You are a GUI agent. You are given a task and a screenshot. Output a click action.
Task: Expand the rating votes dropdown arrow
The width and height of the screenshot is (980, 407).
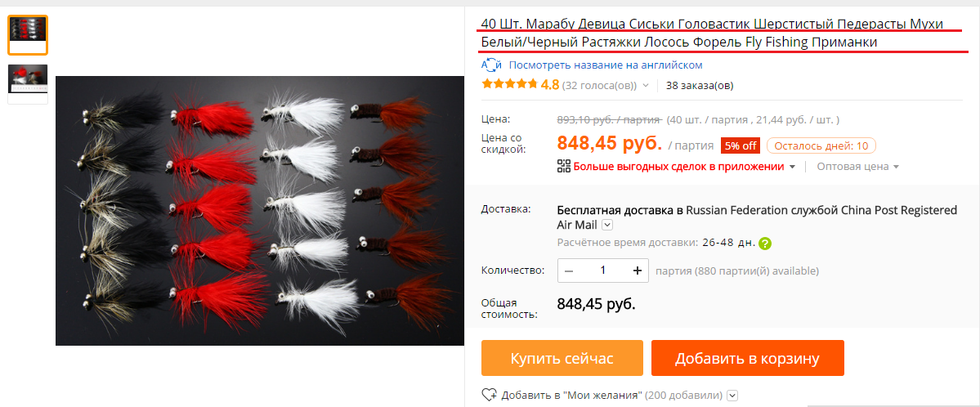point(646,85)
